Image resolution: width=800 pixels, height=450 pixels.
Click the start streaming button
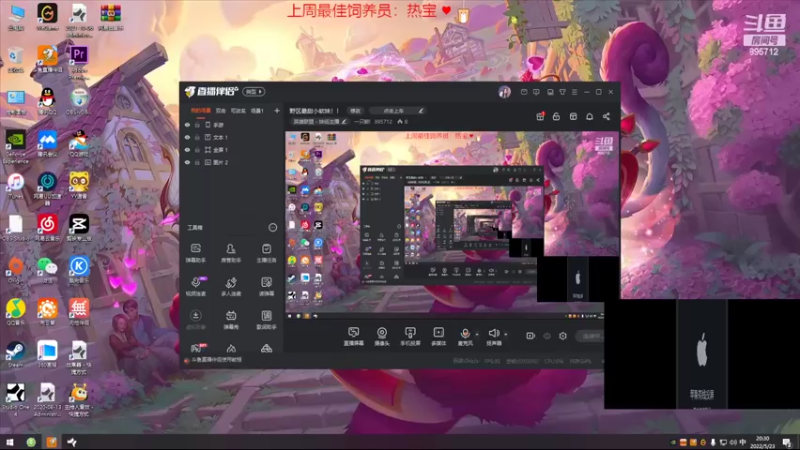pos(590,336)
